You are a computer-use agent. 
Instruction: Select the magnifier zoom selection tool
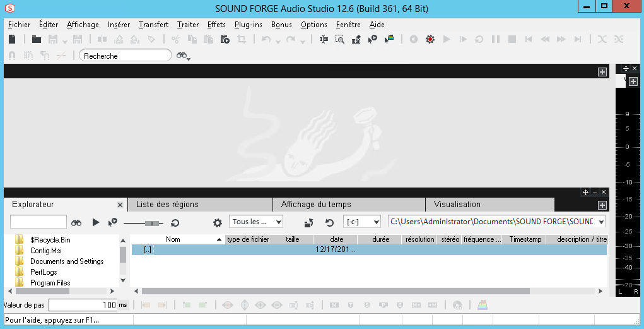pyautogui.click(x=339, y=39)
